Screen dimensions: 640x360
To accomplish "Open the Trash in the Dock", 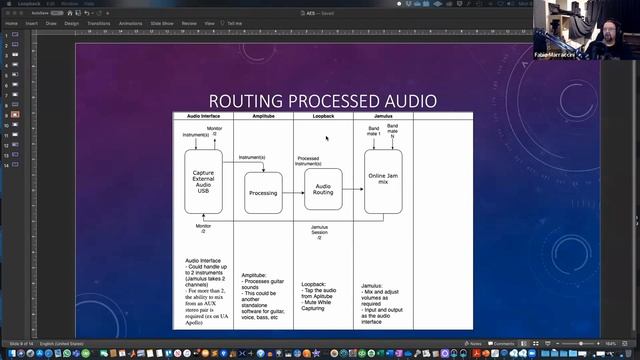I will [628, 353].
